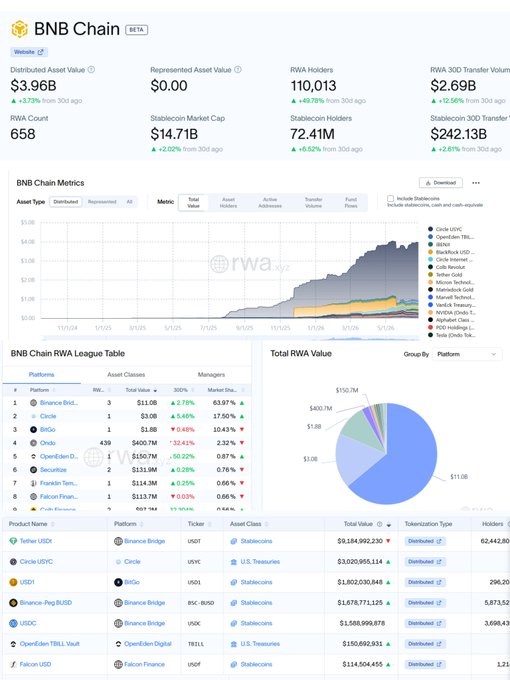Click Circle USYC token icon
The width and height of the screenshot is (510, 680).
[13, 562]
